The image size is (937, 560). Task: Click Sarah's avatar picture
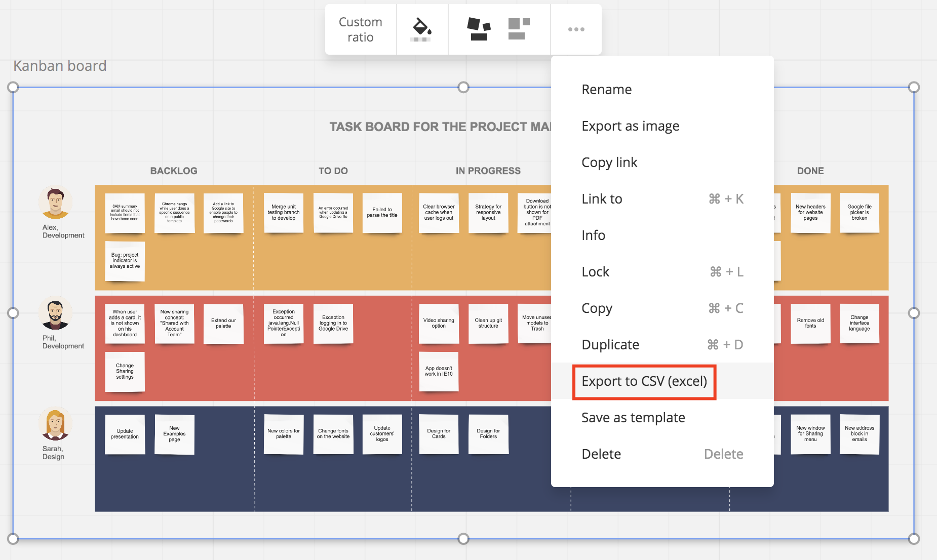[x=55, y=424]
